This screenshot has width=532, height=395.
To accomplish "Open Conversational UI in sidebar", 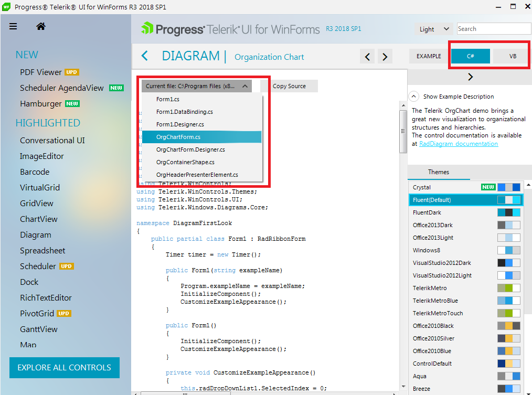I will [x=52, y=141].
